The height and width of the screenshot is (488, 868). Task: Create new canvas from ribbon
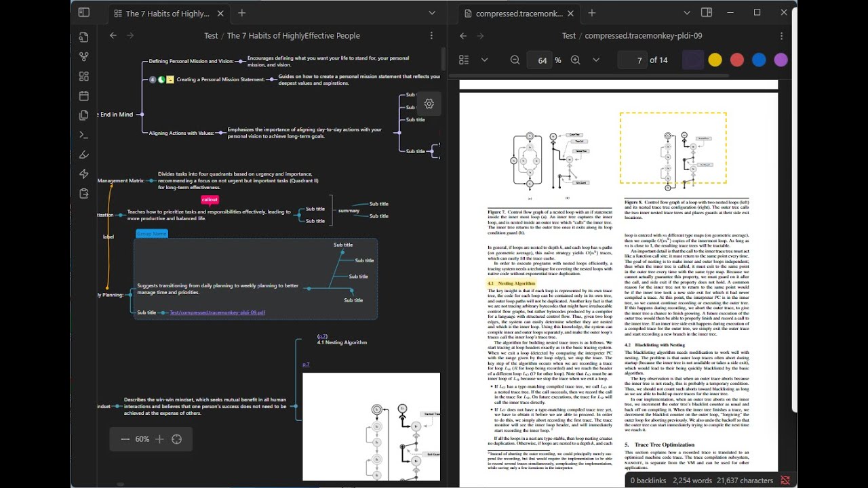(84, 77)
